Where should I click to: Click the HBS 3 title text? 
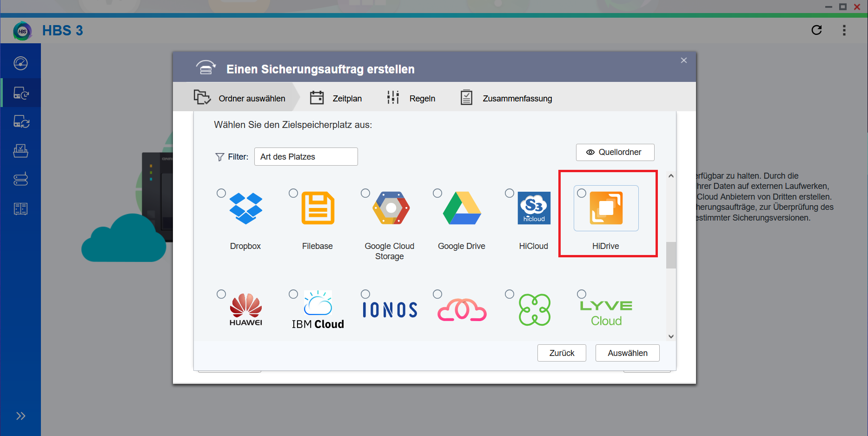coord(63,31)
